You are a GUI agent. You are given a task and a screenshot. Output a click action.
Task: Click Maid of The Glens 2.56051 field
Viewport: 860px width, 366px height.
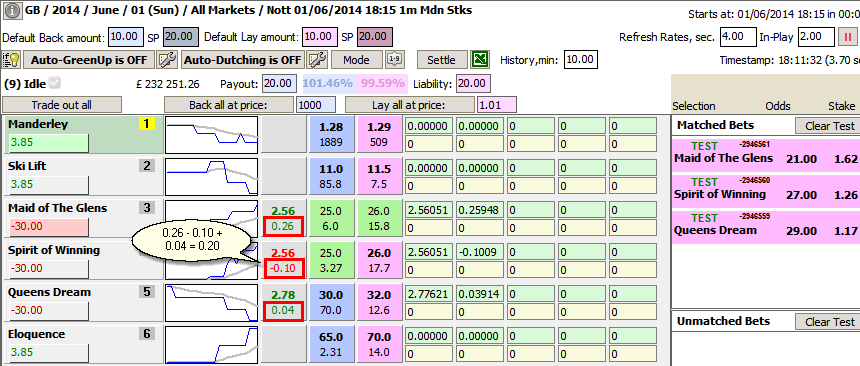[x=428, y=210]
